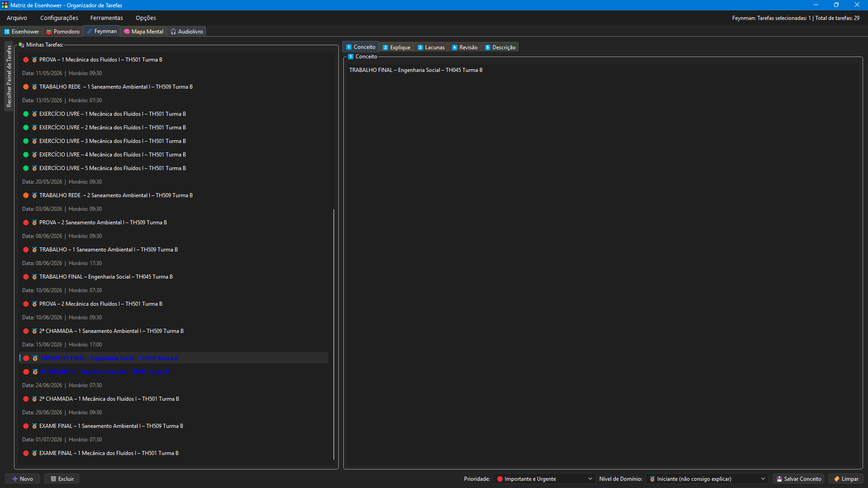The height and width of the screenshot is (488, 868).
Task: Click green dot beside EXERCÍCIO LIVRE – 4
Action: tap(26, 155)
